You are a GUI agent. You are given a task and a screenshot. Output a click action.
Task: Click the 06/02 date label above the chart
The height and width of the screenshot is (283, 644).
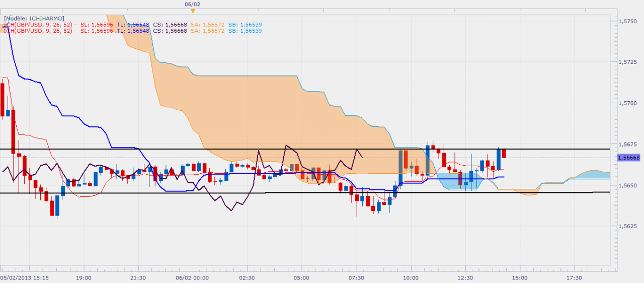(x=191, y=5)
